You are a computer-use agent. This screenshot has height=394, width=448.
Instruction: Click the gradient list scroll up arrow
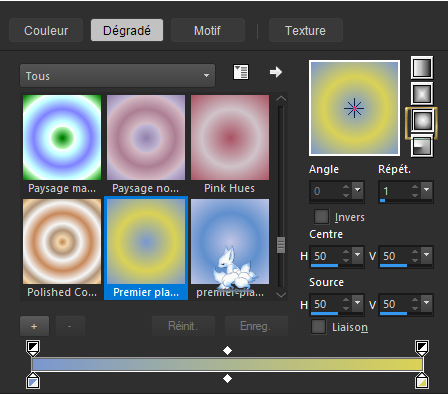(281, 99)
